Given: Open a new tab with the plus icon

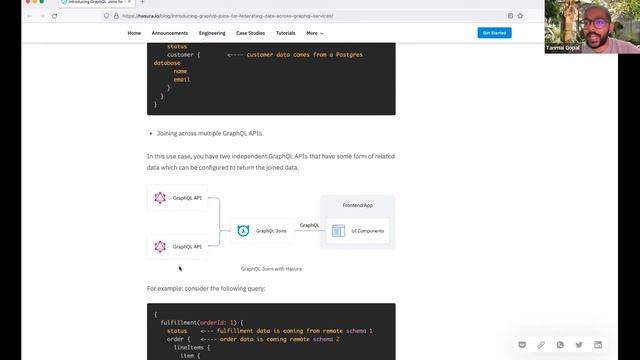Looking at the screenshot, I should click(x=142, y=2).
